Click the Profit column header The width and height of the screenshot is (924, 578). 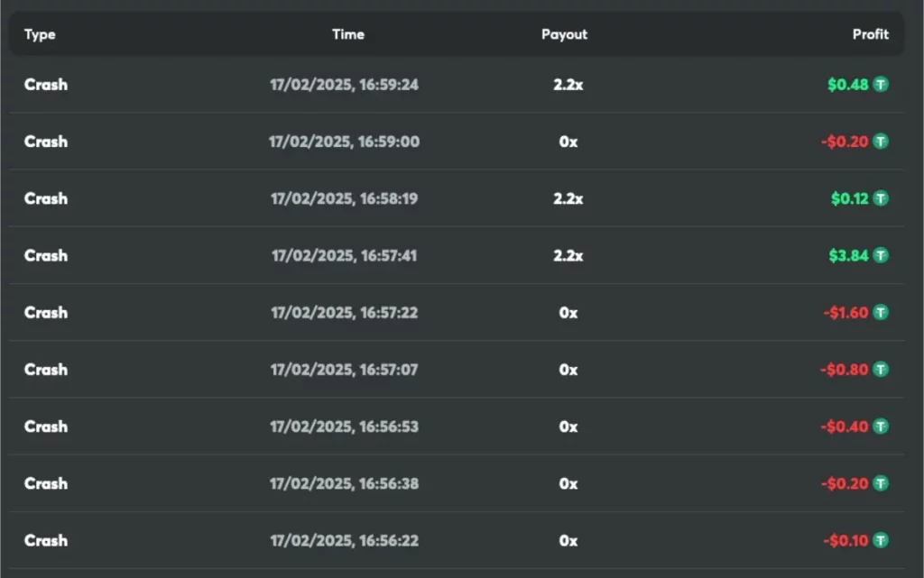(x=871, y=34)
